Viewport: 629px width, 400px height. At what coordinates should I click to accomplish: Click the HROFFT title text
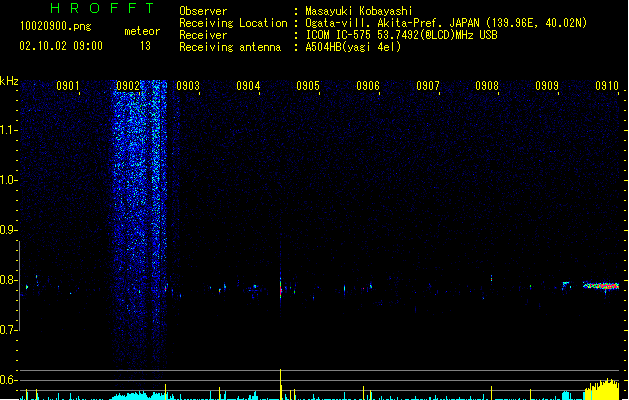(102, 8)
